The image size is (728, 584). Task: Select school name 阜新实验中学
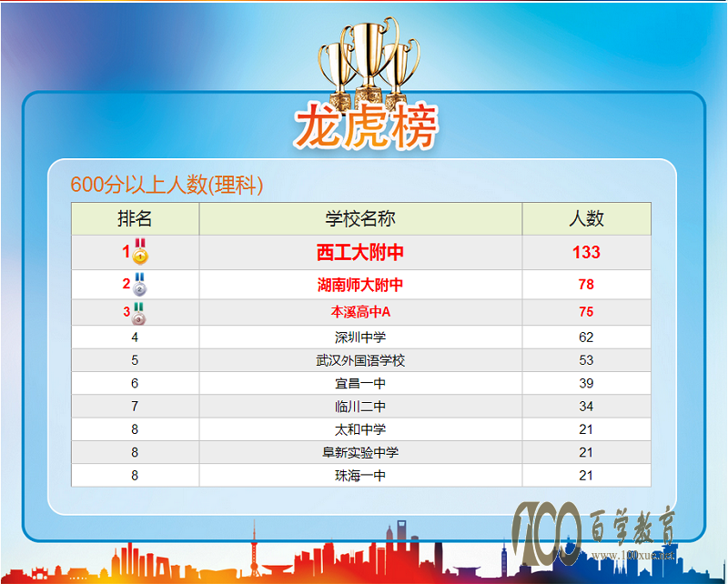(360, 453)
